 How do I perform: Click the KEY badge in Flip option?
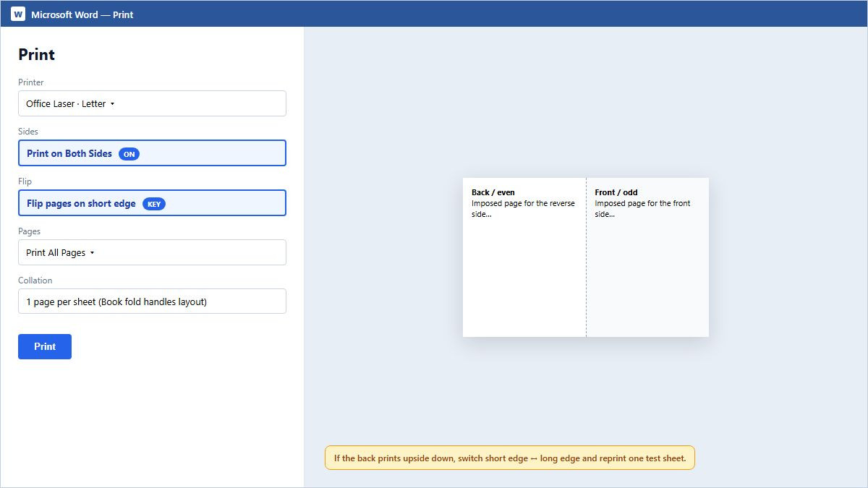point(154,204)
